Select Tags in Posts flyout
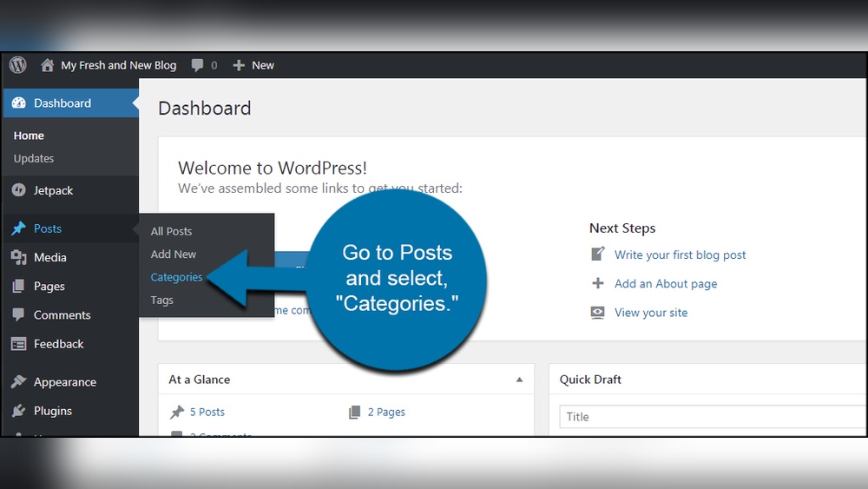Viewport: 868px width, 489px height. click(x=161, y=301)
